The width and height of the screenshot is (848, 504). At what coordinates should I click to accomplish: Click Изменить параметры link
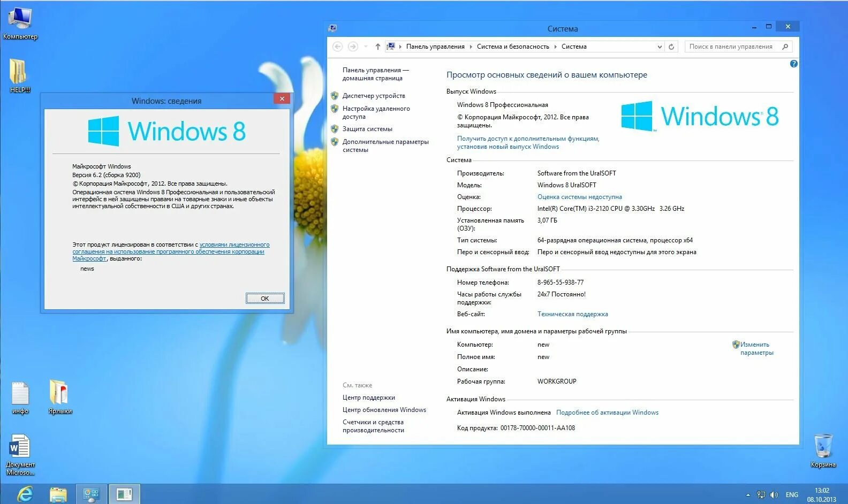(x=756, y=348)
